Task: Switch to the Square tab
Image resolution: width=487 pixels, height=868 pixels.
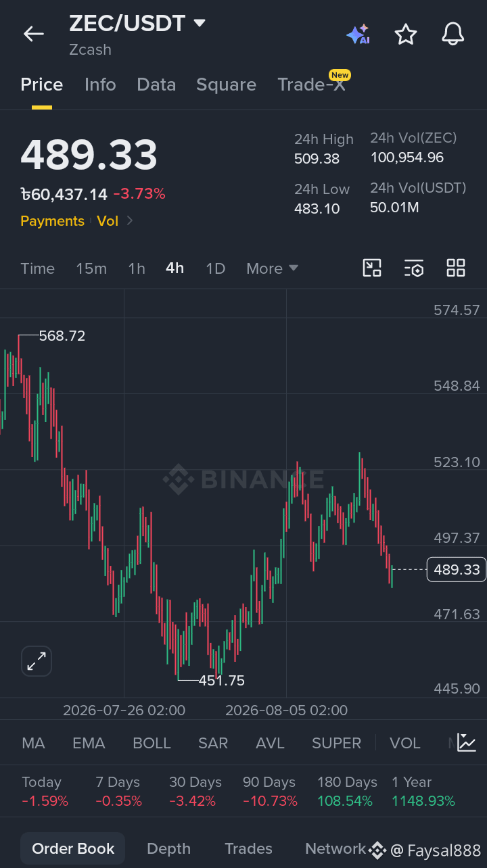Action: tap(226, 85)
